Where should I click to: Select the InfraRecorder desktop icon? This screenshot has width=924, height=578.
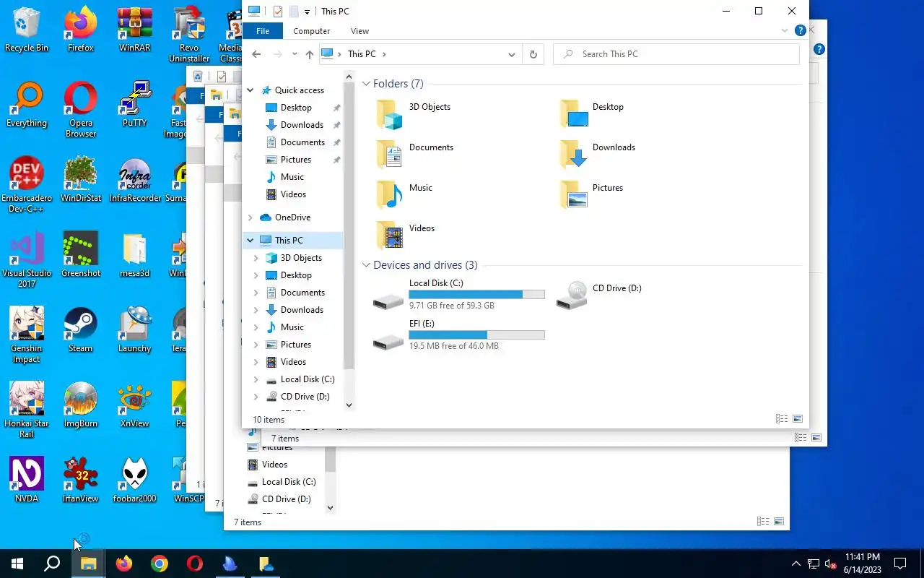click(135, 181)
